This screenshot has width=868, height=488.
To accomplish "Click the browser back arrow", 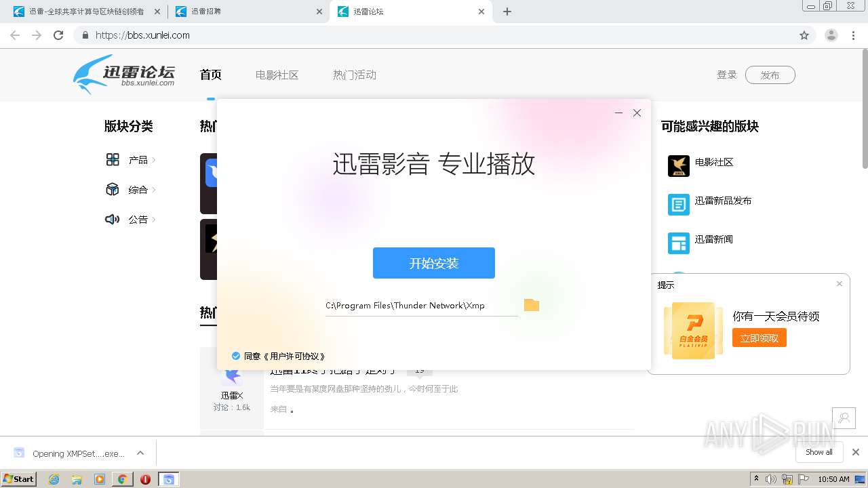I will pyautogui.click(x=15, y=35).
